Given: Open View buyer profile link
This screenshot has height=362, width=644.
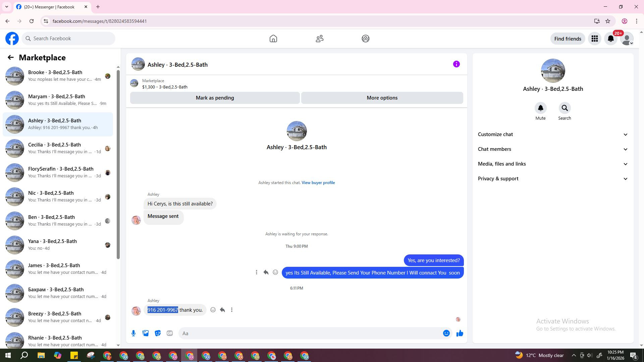Looking at the screenshot, I should click(318, 183).
